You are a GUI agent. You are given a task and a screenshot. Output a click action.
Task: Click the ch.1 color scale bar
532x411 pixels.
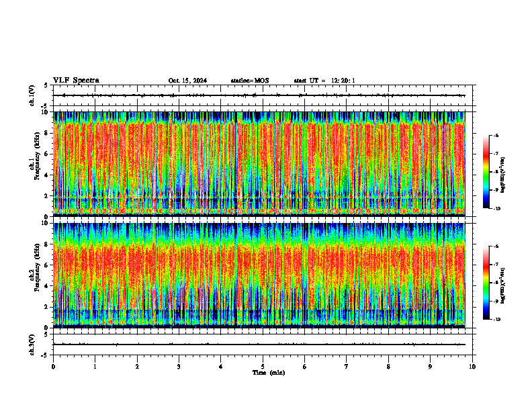click(486, 172)
